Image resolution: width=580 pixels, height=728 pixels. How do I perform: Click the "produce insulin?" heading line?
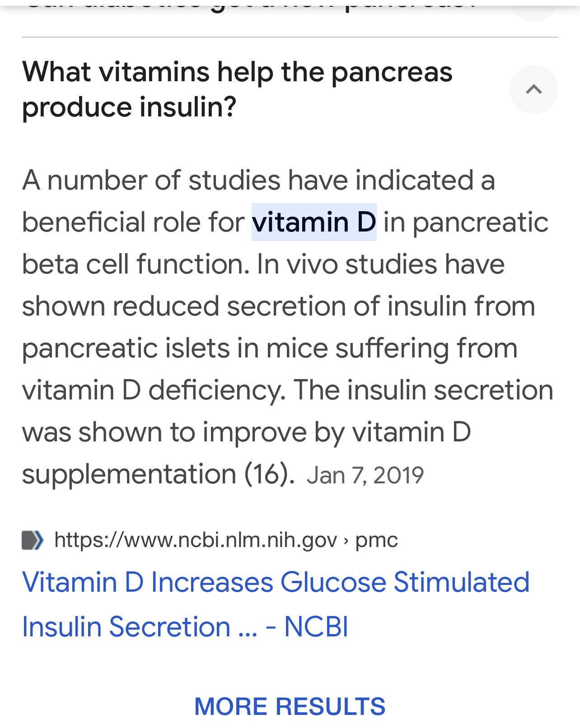129,107
